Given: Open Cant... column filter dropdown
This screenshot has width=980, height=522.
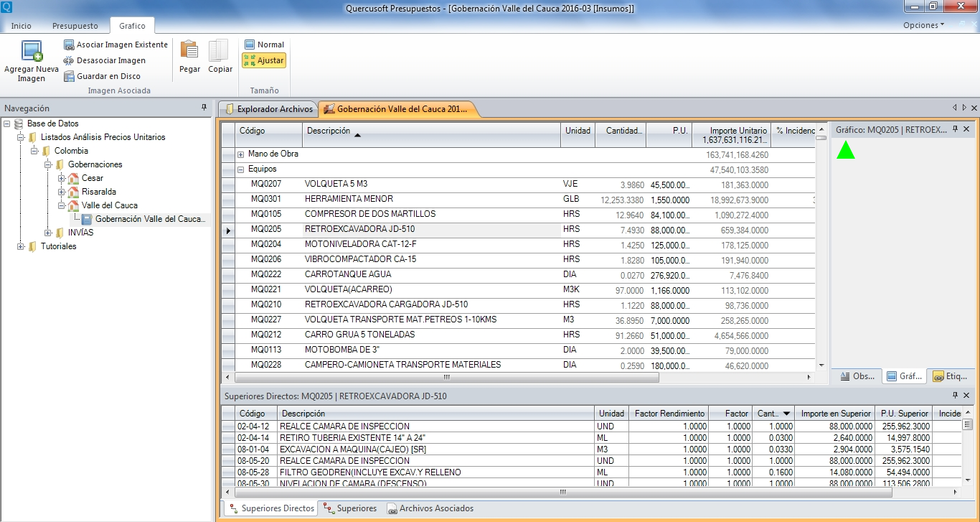Looking at the screenshot, I should tap(787, 414).
